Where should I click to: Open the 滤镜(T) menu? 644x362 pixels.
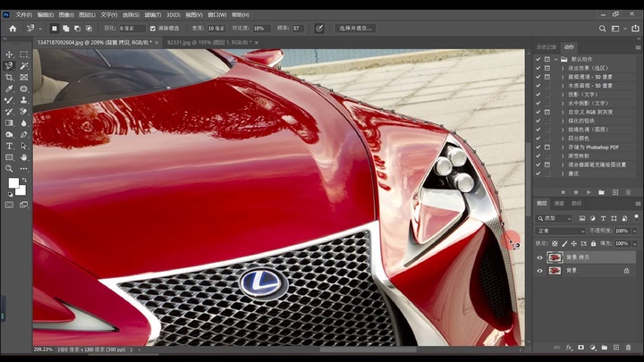point(153,15)
